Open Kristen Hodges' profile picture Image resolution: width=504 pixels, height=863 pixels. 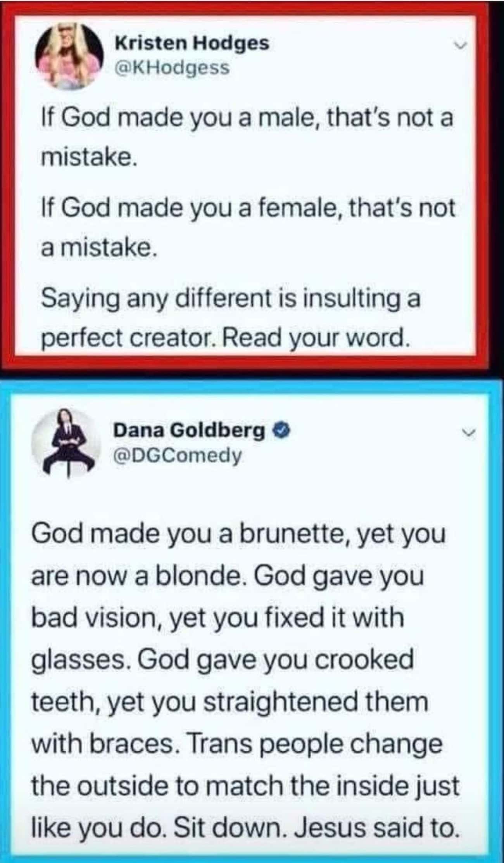(x=69, y=55)
